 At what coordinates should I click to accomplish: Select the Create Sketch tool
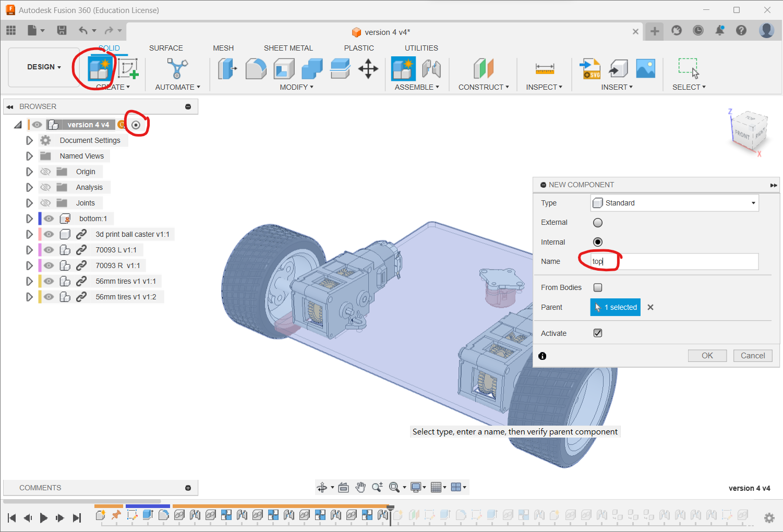click(x=128, y=69)
